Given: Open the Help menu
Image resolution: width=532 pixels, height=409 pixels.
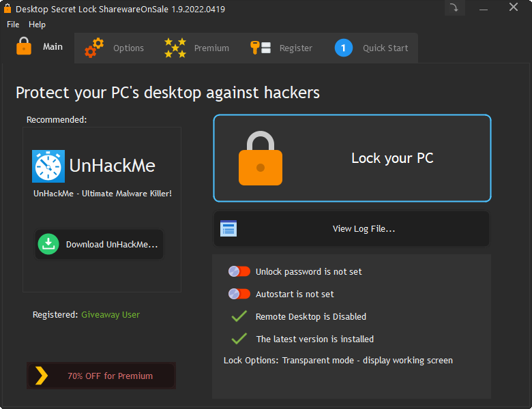Looking at the screenshot, I should coord(37,25).
